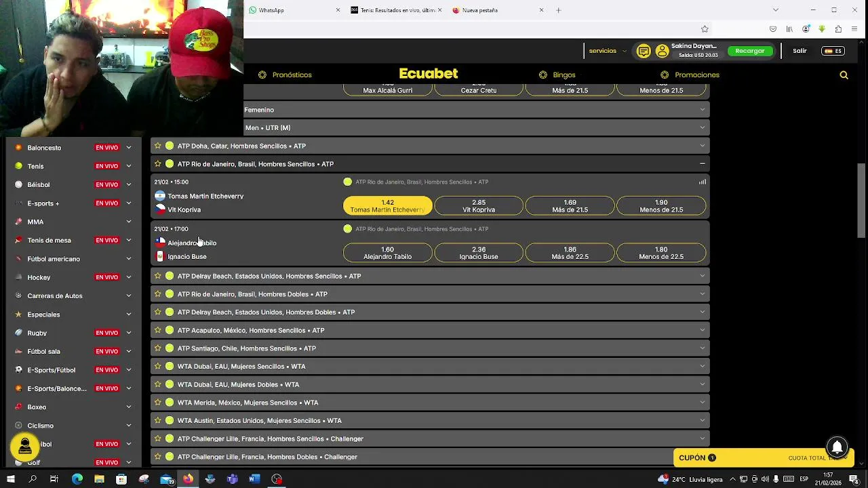This screenshot has width=868, height=488.
Task: Click the Especiales star icon in sidebar
Action: point(18,314)
